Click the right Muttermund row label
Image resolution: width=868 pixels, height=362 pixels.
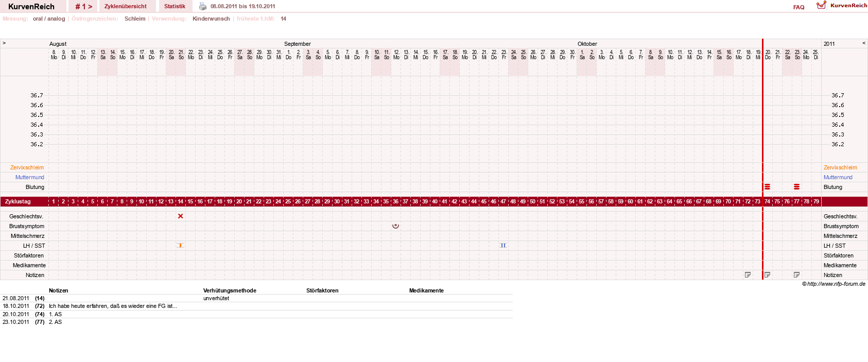pos(838,177)
